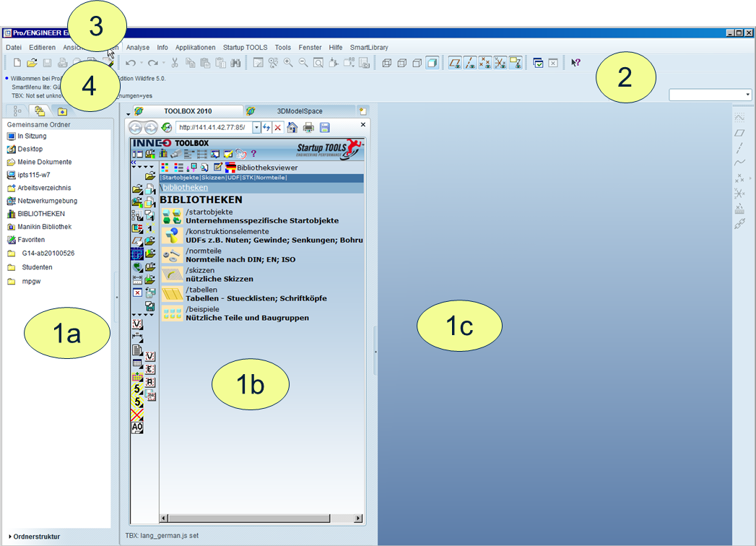Click the bar chart icon in Toolbox header
756x546 pixels.
pos(163,154)
